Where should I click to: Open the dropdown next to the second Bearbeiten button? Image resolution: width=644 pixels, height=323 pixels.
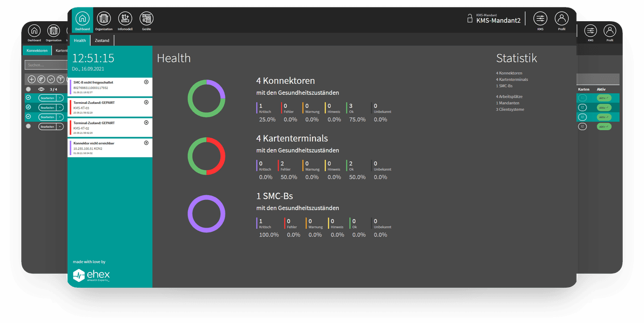click(60, 108)
